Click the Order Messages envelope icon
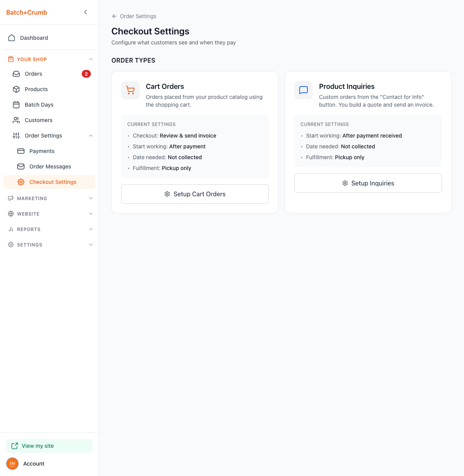Screen dimensions: 464x476 [21, 167]
